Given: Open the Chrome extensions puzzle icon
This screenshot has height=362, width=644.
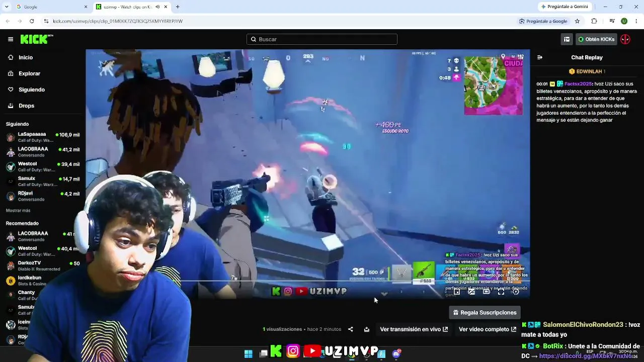Looking at the screenshot, I should pos(594,21).
